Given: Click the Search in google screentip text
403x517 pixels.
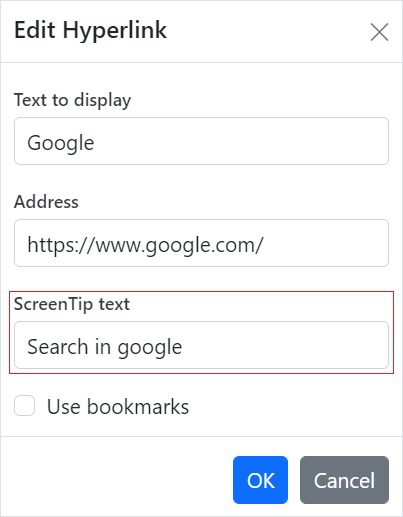Looking at the screenshot, I should coord(105,347).
